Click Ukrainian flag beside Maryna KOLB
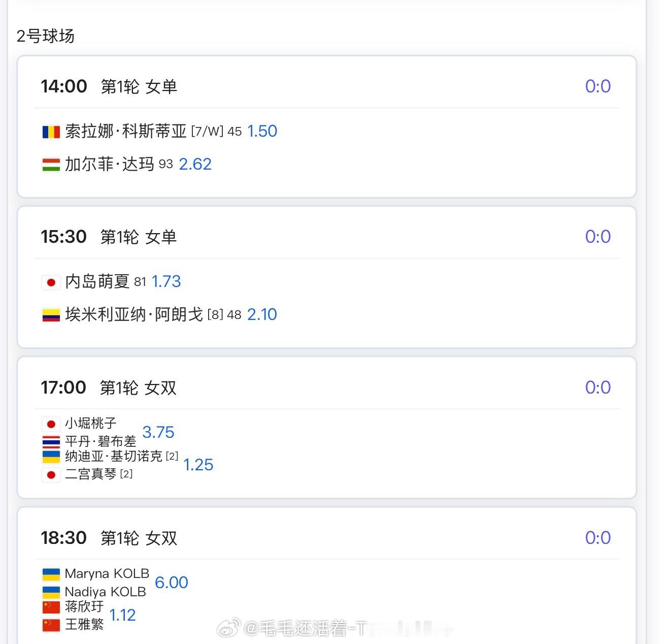670x644 pixels. click(x=51, y=574)
